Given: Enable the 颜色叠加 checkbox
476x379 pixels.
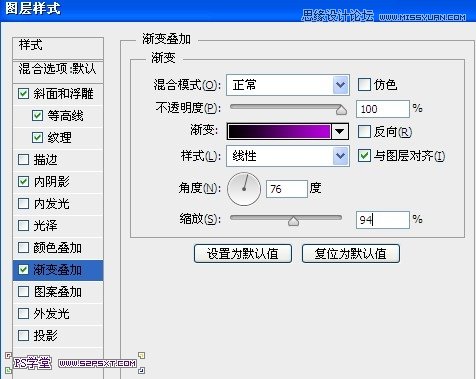Looking at the screenshot, I should click(23, 248).
